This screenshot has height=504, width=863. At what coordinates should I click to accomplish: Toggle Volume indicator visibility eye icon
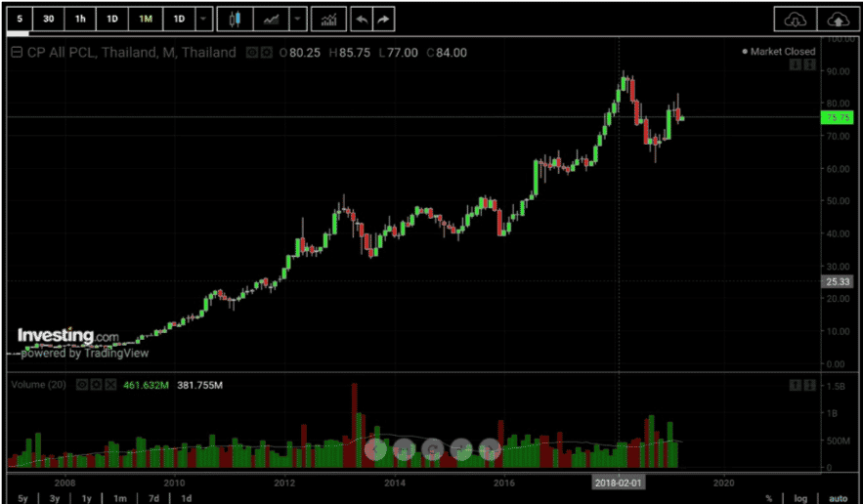[81, 385]
